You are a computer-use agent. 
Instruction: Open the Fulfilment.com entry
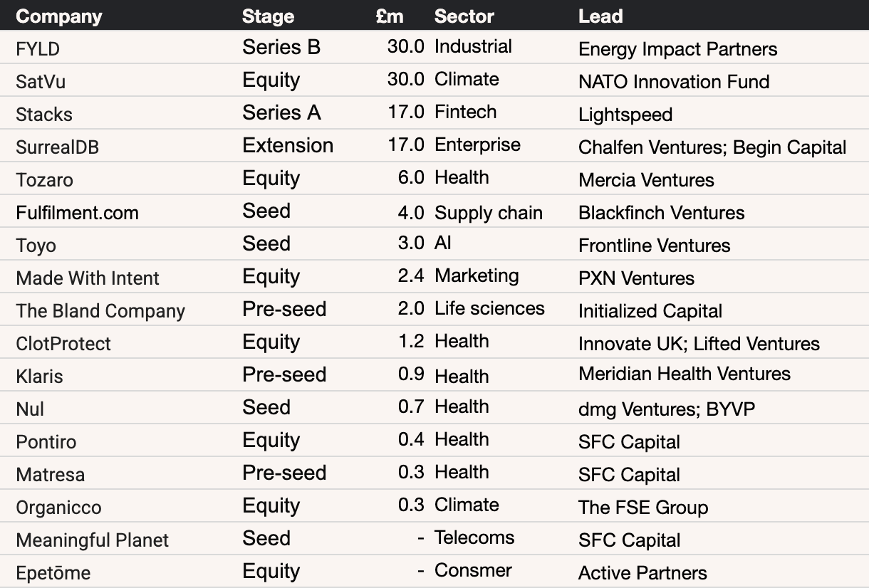(77, 213)
